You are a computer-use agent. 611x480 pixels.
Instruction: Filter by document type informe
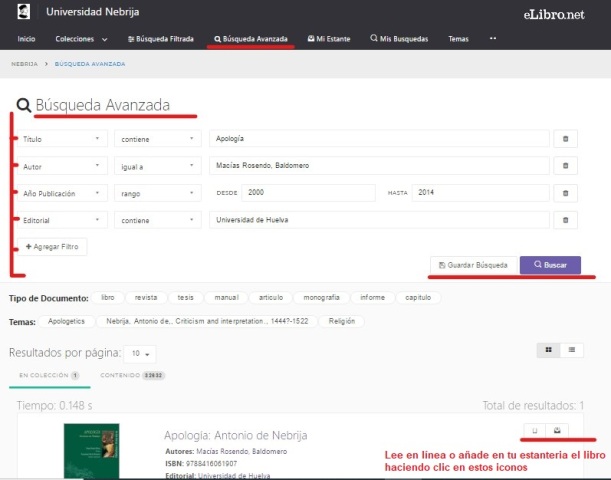(372, 298)
